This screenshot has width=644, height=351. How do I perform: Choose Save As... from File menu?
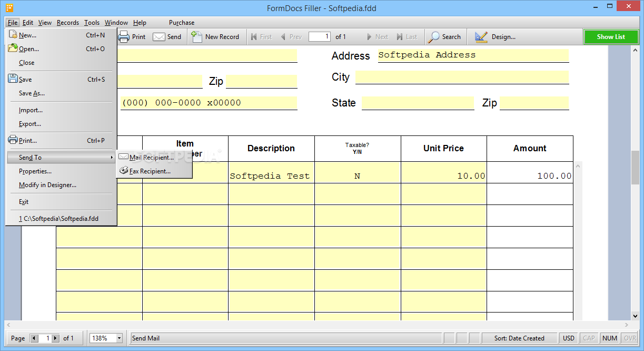coord(61,93)
